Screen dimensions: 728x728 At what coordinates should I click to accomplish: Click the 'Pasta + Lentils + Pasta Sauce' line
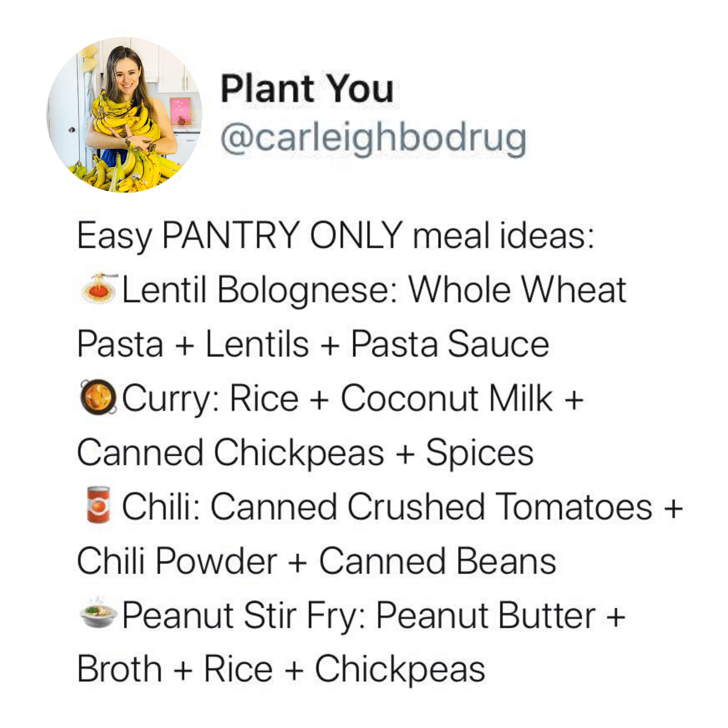coord(313,344)
